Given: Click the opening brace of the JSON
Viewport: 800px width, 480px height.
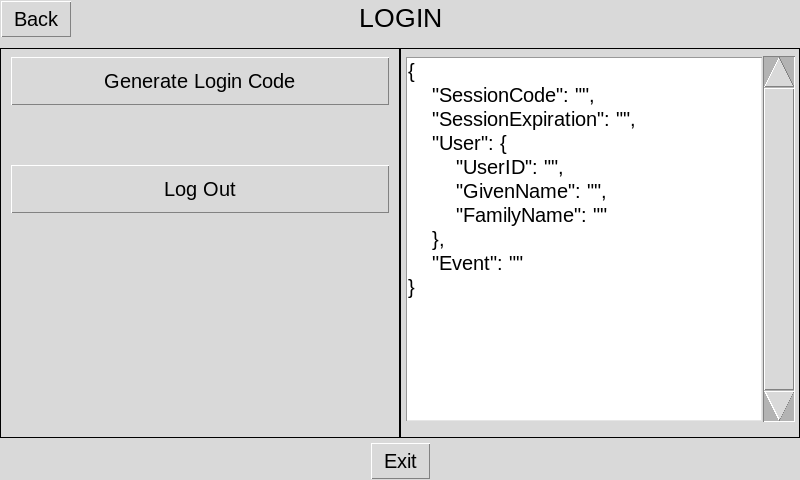Looking at the screenshot, I should (x=412, y=72).
